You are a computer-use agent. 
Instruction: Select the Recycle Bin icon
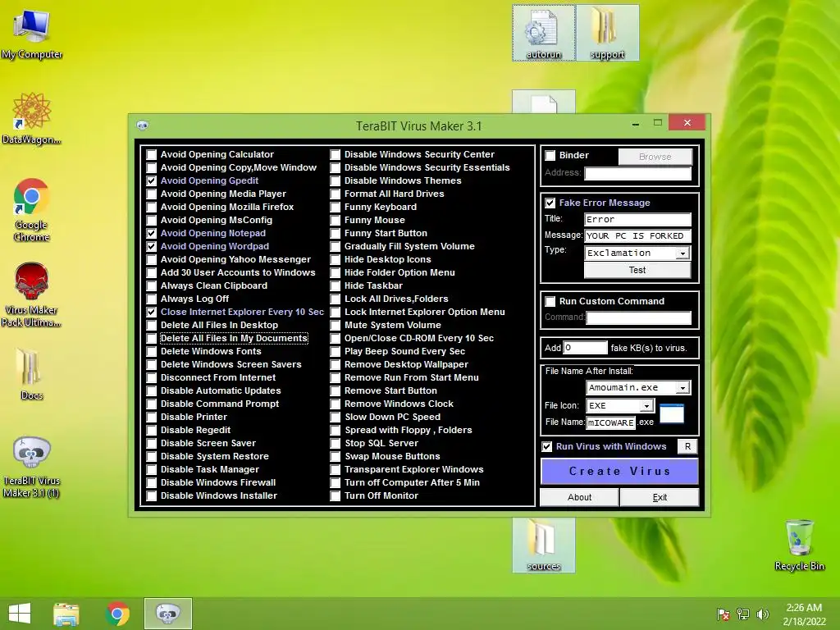799,545
